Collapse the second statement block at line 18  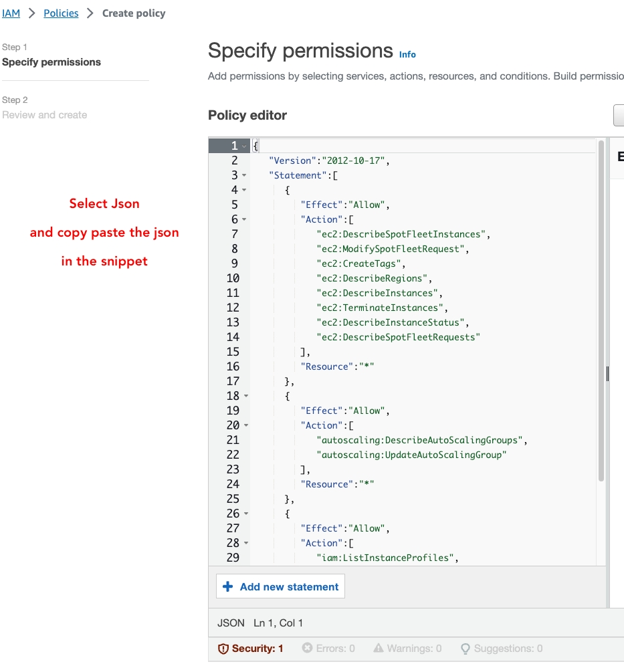(245, 396)
